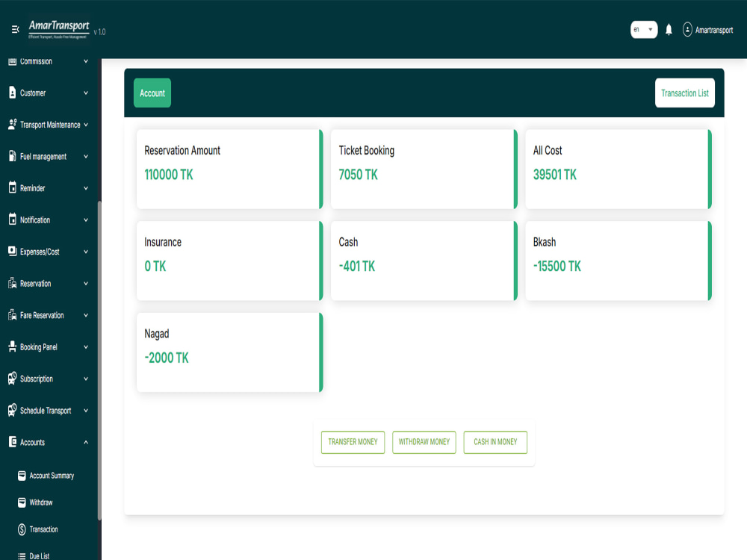Click the Fare Reservation icon
747x560 pixels.
(13, 315)
